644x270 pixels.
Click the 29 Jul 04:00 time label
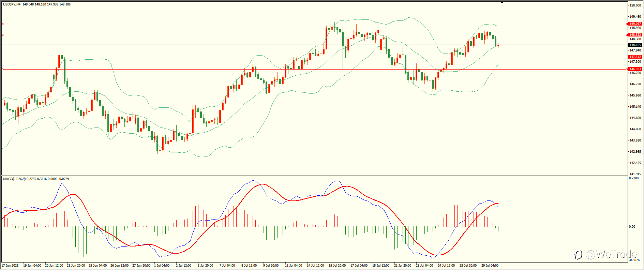pyautogui.click(x=490, y=265)
